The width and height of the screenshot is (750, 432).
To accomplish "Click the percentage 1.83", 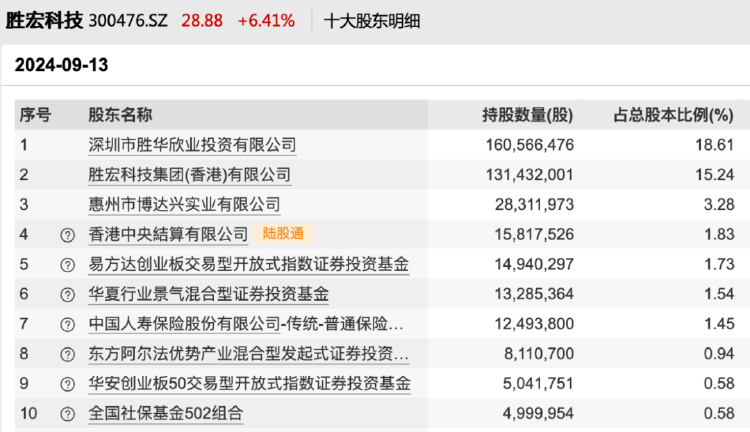I will [x=719, y=234].
